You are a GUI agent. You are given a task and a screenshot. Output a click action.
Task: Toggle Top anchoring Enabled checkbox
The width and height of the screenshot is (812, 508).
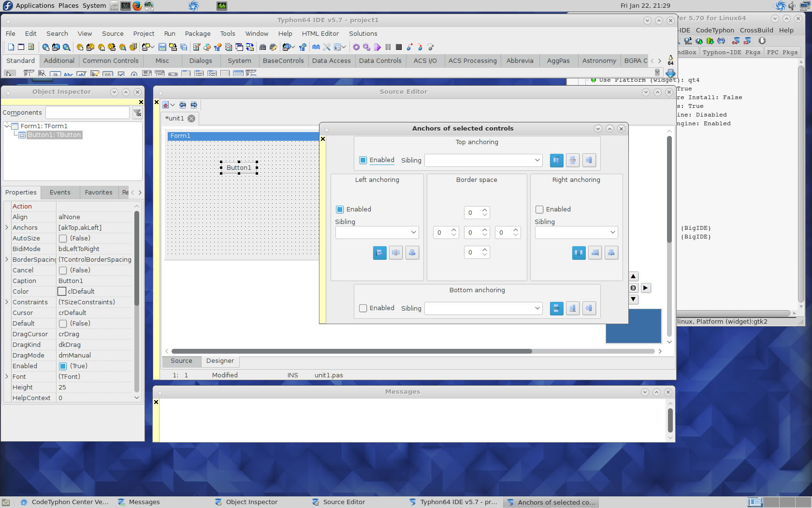tap(363, 160)
